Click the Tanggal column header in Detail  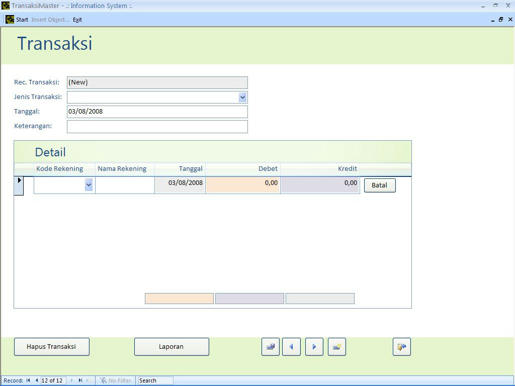coord(191,169)
